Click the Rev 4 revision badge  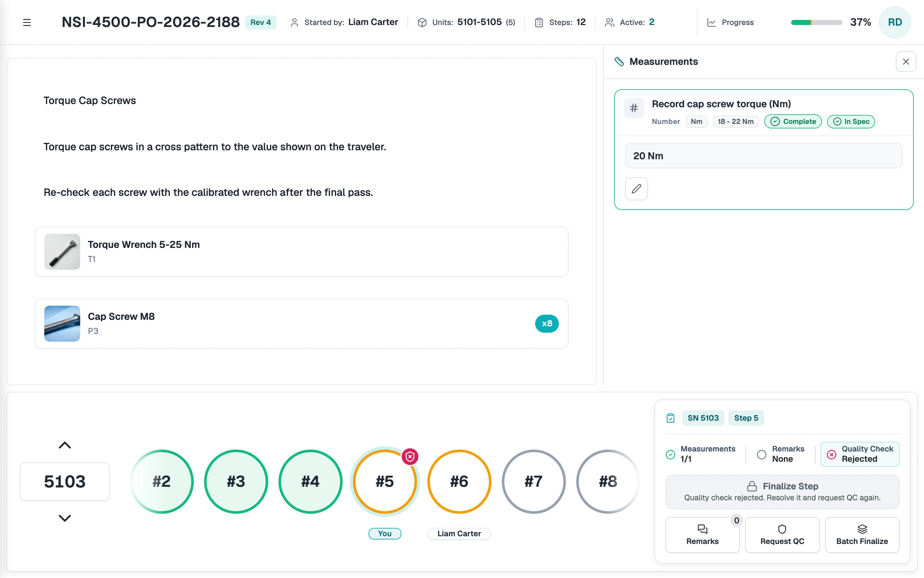tap(261, 22)
